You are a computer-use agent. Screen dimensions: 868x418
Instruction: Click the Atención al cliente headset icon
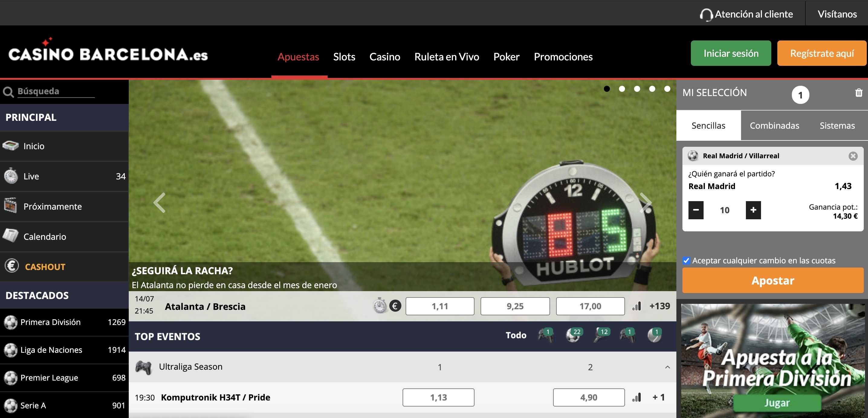pyautogui.click(x=706, y=14)
